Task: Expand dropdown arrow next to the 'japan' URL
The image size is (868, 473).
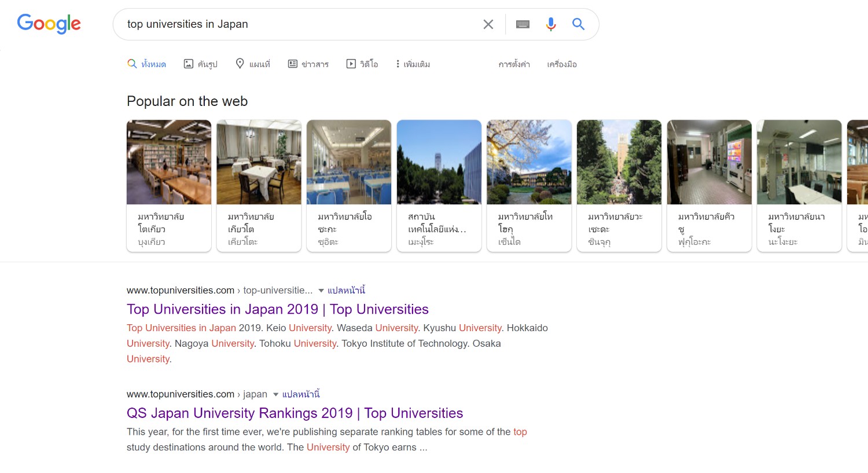Action: tap(276, 395)
